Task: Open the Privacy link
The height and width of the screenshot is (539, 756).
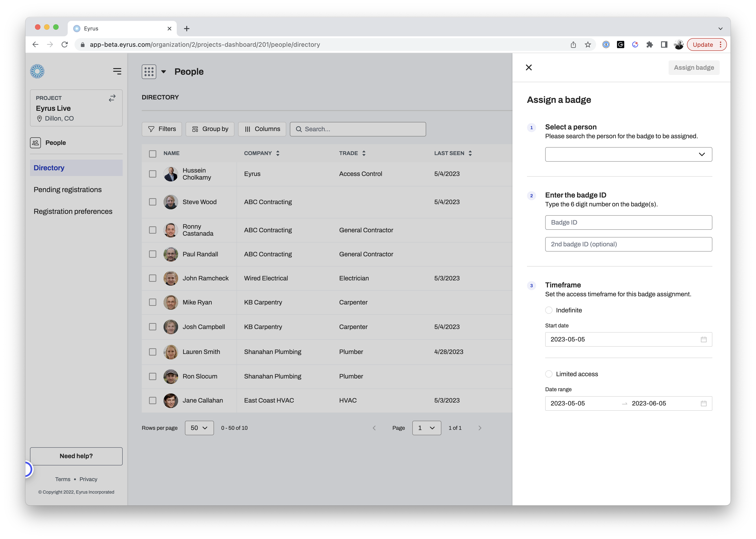Action: (x=88, y=479)
